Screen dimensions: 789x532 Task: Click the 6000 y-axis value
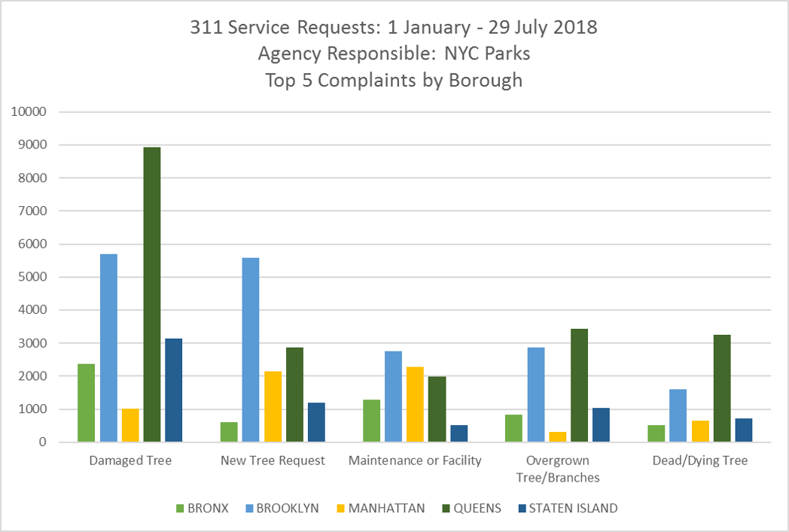[32, 244]
